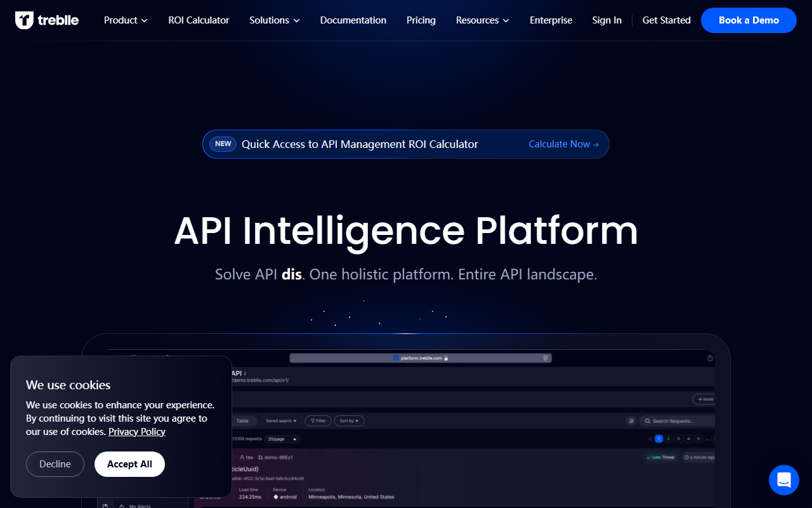Click the 'android' device value
This screenshot has width=812, height=508.
[x=284, y=497]
